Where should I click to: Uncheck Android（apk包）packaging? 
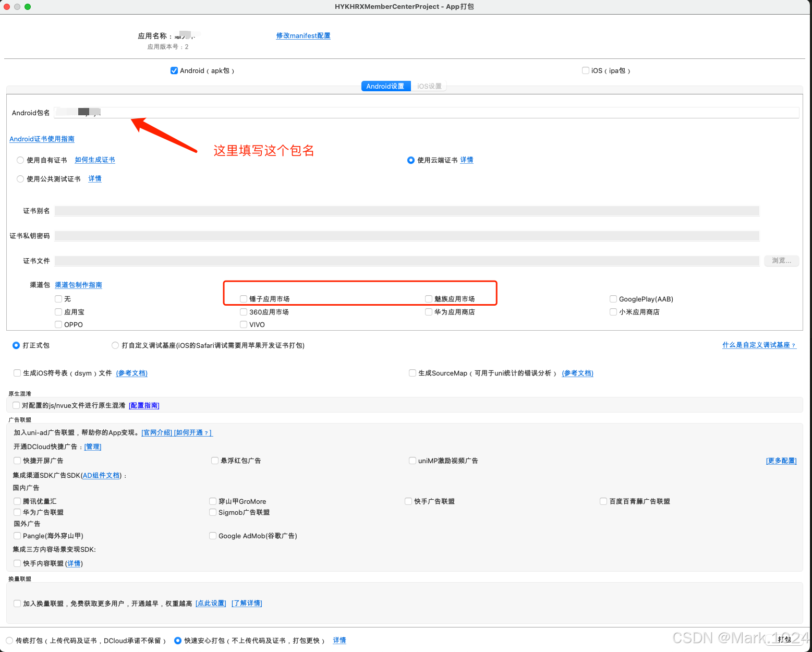[174, 70]
